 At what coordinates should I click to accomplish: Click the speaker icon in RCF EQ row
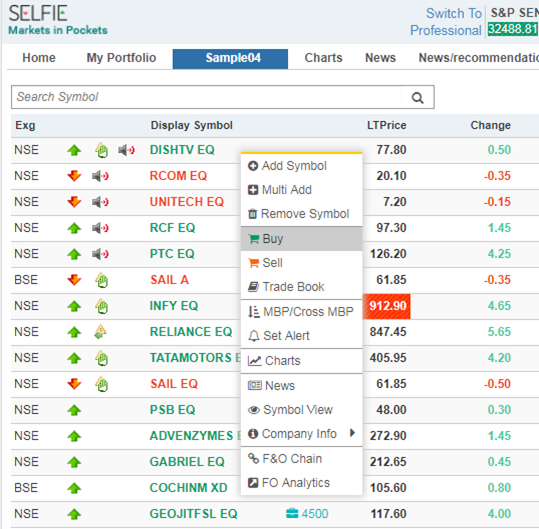coord(100,228)
